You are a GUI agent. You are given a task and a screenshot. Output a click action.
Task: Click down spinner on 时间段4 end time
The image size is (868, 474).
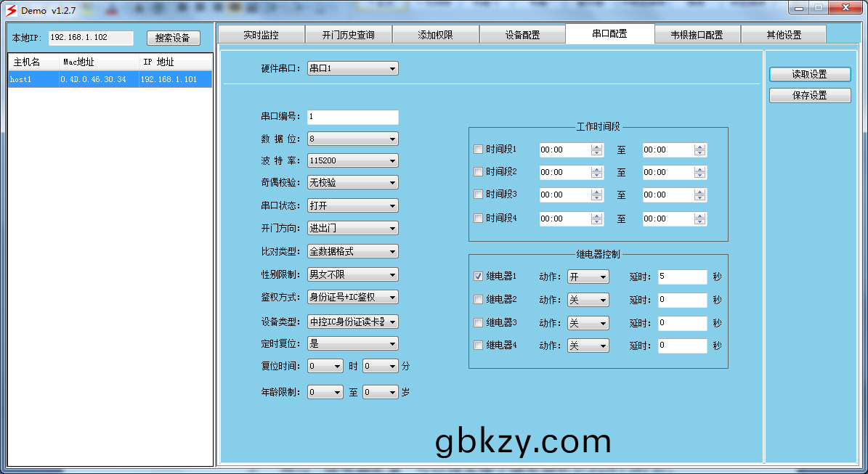[x=699, y=222]
